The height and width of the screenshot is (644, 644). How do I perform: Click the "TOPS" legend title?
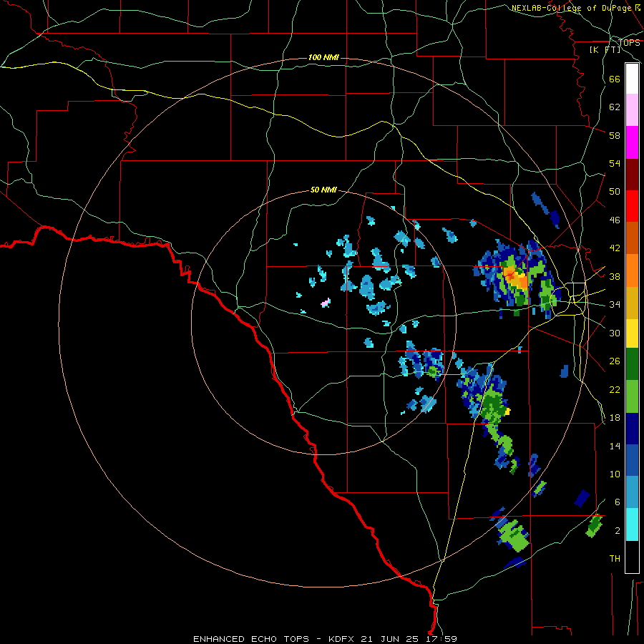click(629, 43)
